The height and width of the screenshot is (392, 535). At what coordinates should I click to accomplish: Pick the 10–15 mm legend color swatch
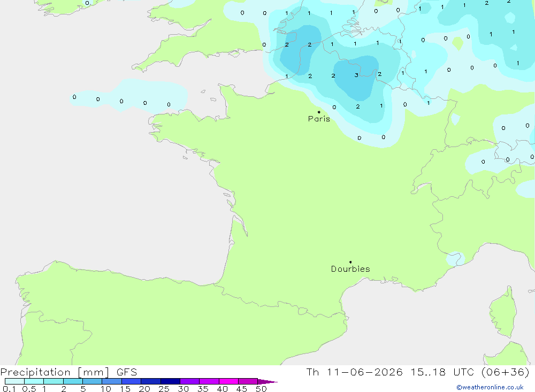pos(112,381)
